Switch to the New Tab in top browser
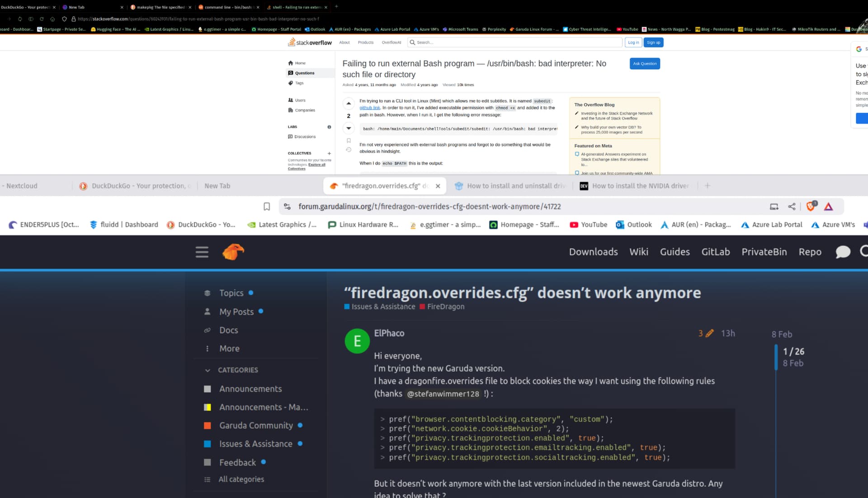868x498 pixels. (93, 7)
